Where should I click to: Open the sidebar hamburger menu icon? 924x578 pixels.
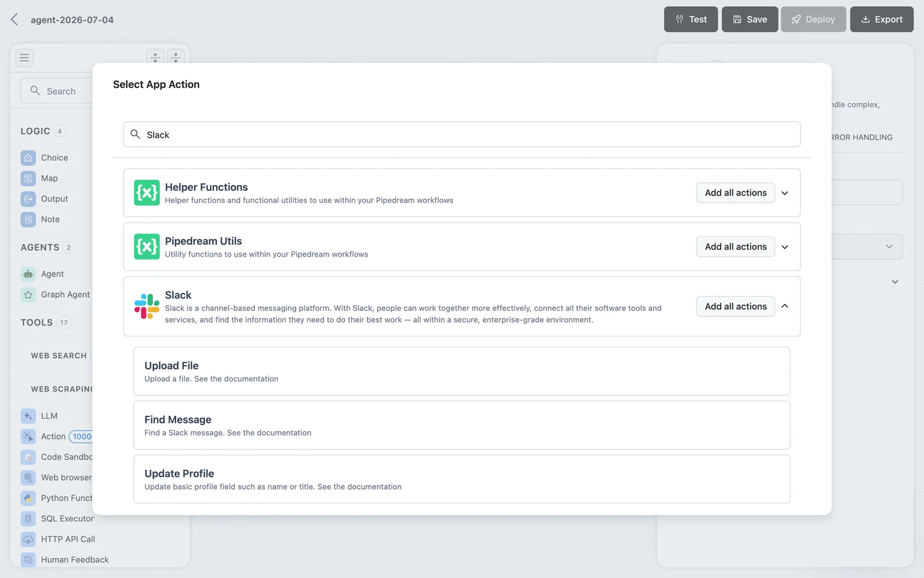pos(24,57)
